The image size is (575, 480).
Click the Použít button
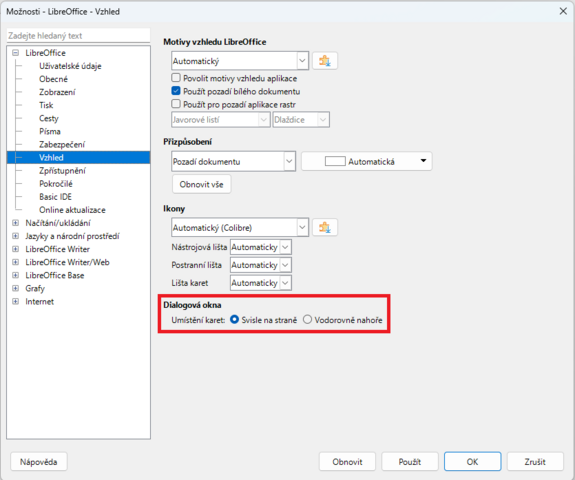[x=410, y=461]
